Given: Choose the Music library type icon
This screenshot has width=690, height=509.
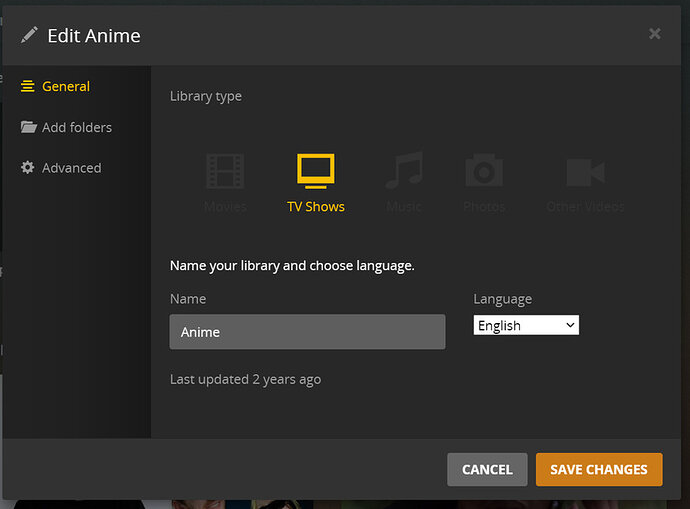Looking at the screenshot, I should pos(404,170).
